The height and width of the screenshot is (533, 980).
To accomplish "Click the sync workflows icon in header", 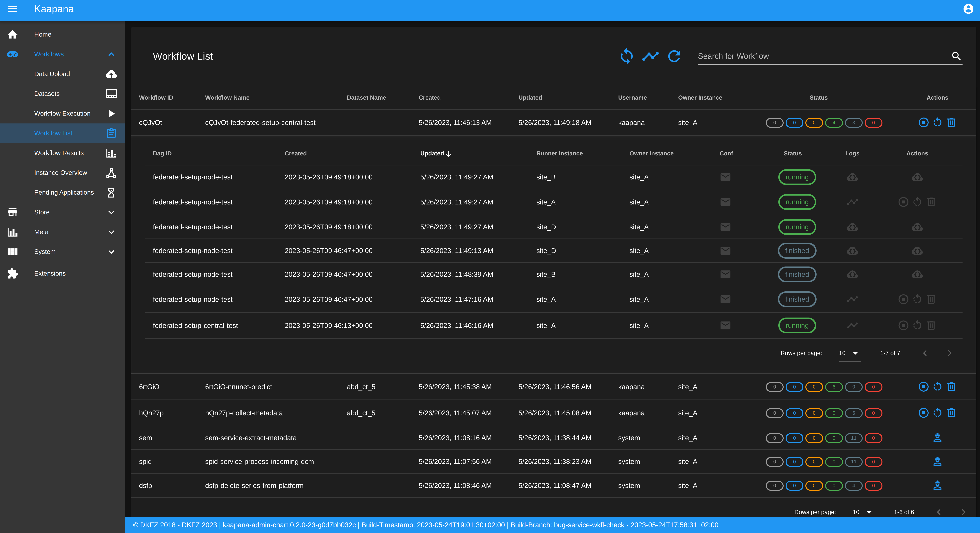I will [627, 56].
